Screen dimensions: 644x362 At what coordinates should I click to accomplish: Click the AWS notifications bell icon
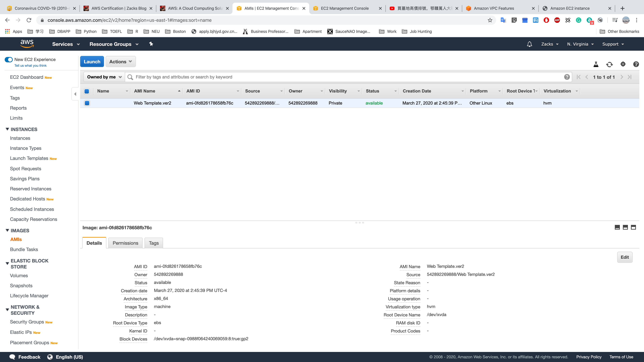pyautogui.click(x=529, y=44)
